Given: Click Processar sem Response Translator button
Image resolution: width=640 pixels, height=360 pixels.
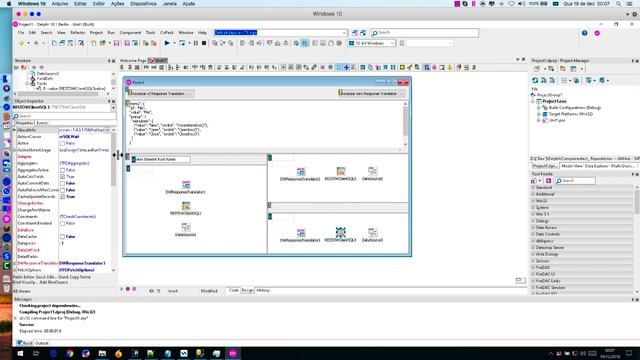Looking at the screenshot, I should tap(371, 93).
